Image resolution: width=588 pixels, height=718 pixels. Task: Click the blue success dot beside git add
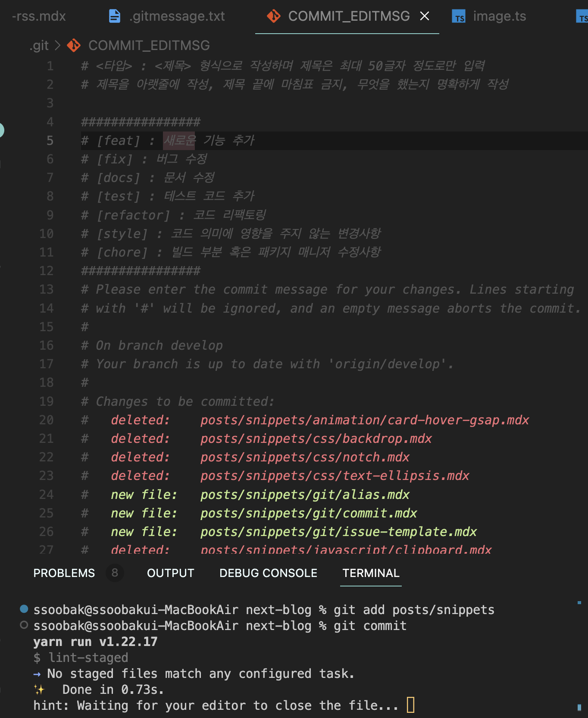24,609
